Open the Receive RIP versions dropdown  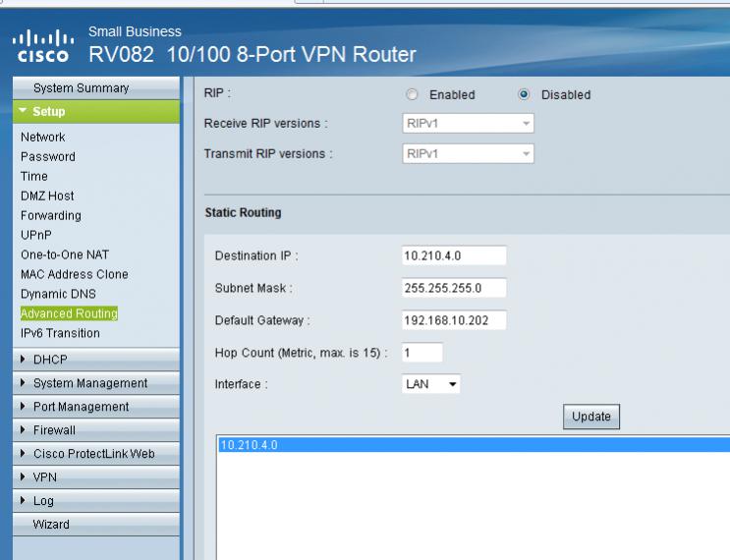coord(468,124)
